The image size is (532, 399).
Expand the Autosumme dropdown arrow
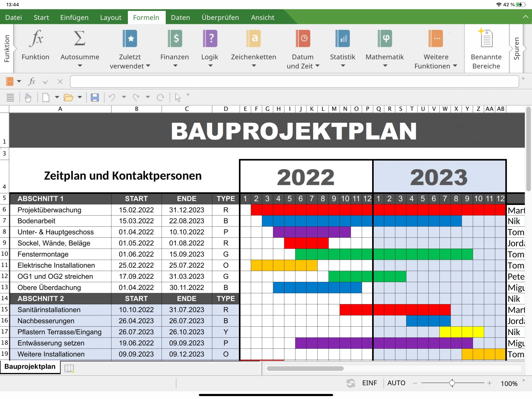(x=80, y=65)
